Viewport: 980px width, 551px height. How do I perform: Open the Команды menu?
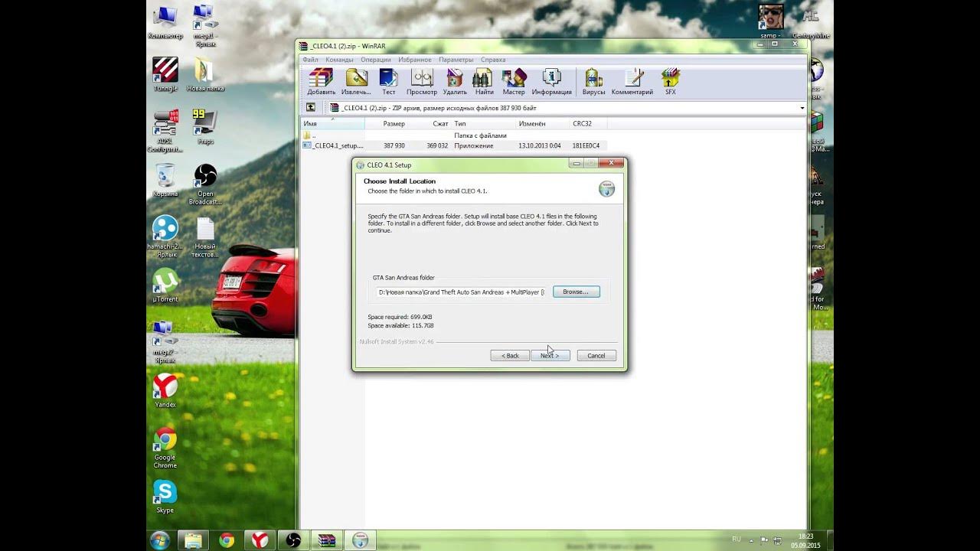pos(339,60)
